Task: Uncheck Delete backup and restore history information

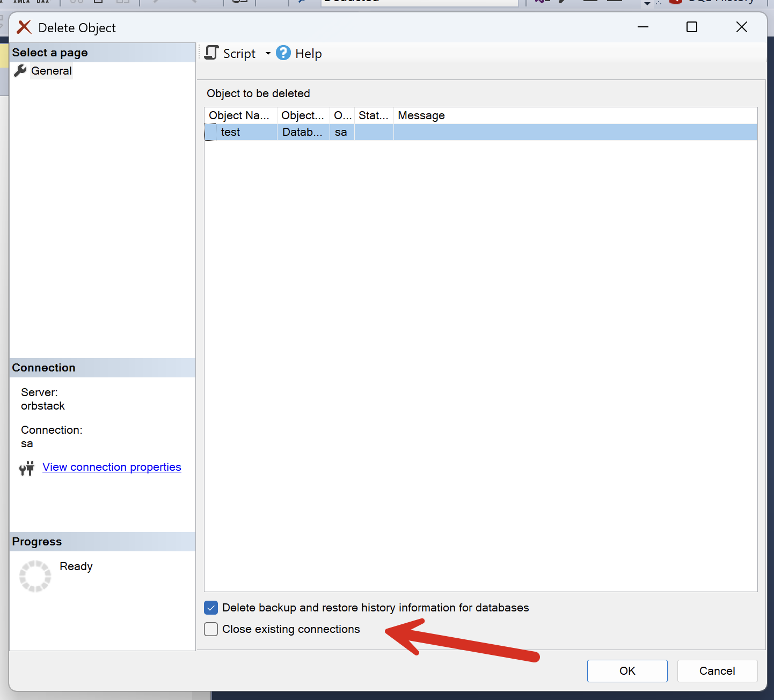Action: [x=211, y=608]
